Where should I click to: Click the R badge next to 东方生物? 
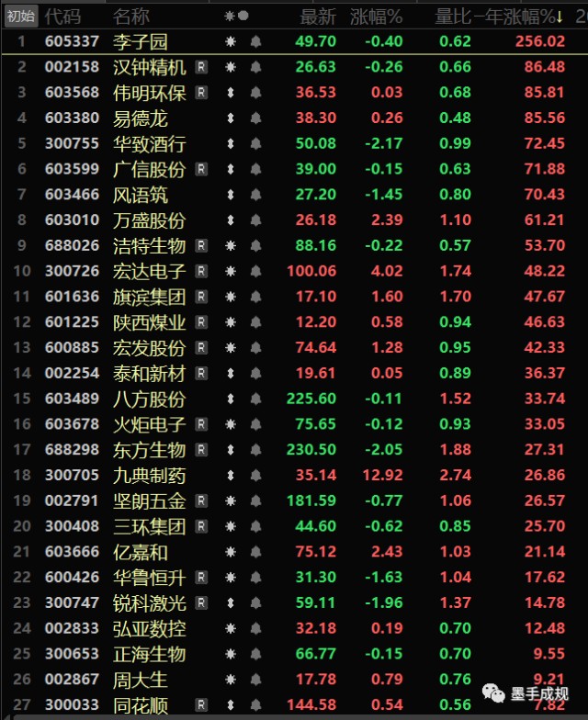[x=201, y=450]
